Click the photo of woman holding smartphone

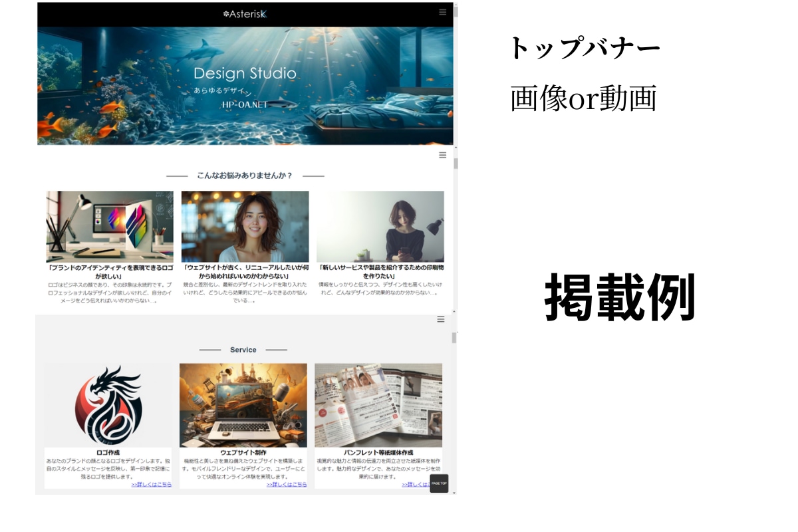(380, 227)
